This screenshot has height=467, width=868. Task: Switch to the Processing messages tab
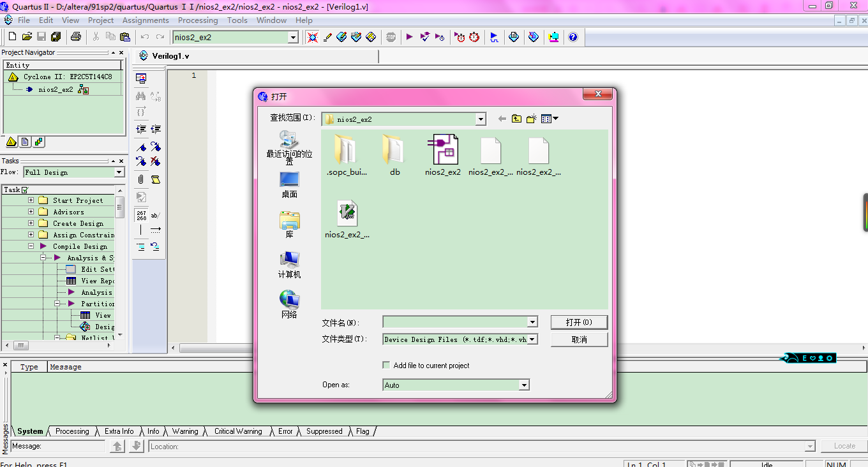[72, 431]
